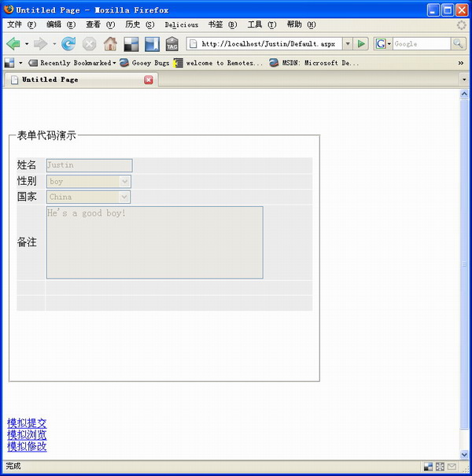Click the 模拟修改 link

point(27,446)
